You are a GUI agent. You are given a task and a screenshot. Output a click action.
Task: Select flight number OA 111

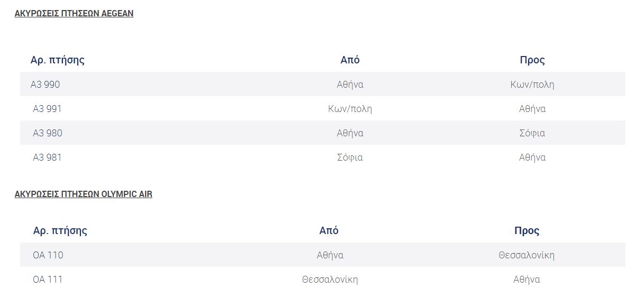click(x=48, y=280)
